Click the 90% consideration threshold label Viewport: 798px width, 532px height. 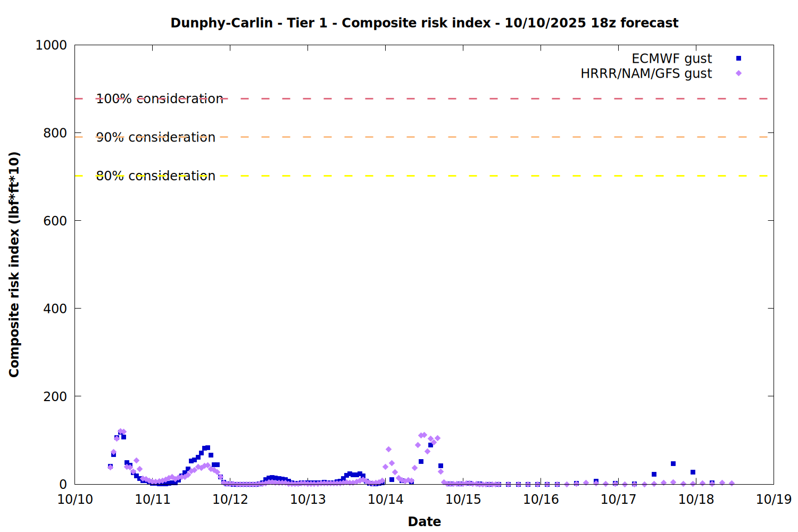[156, 137]
